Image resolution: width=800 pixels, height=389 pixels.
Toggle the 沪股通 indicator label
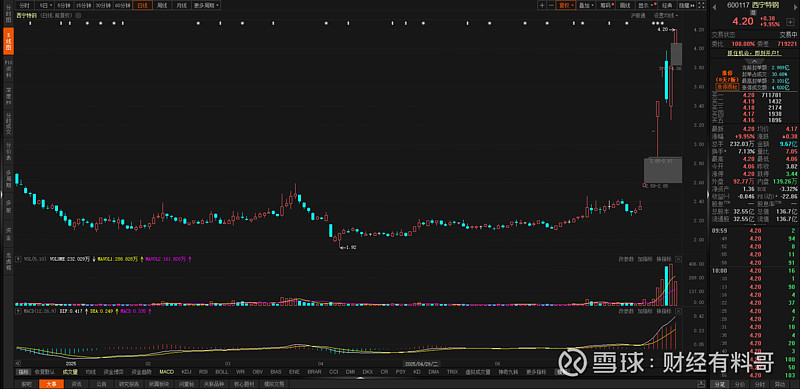click(638, 15)
